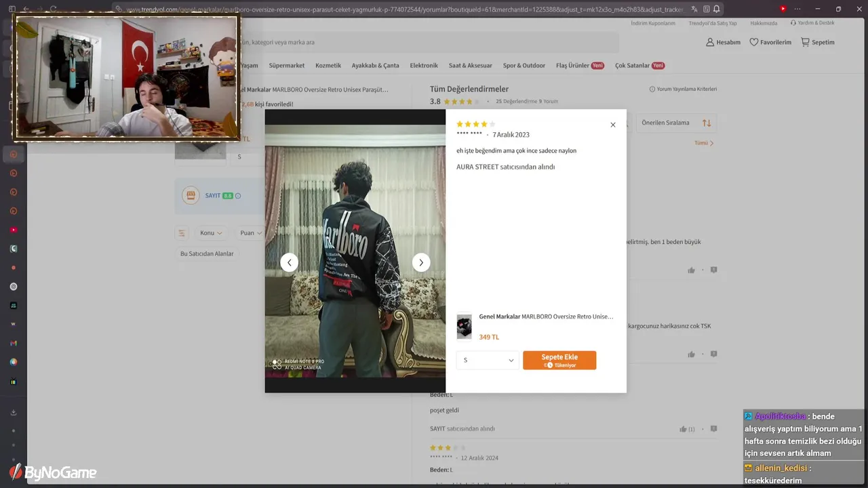
Task: Click the translate page icon in address bar
Action: 694,9
